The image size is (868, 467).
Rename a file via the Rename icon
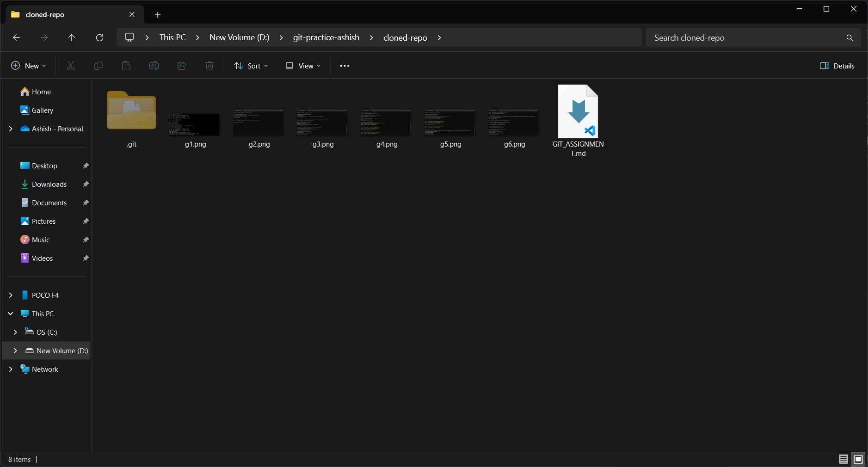154,66
